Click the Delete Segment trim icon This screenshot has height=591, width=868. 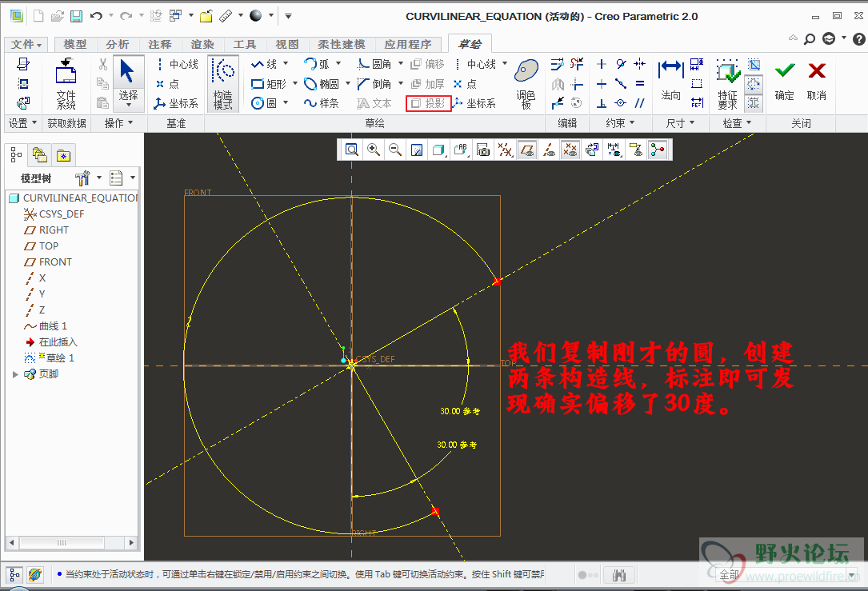pos(577,64)
